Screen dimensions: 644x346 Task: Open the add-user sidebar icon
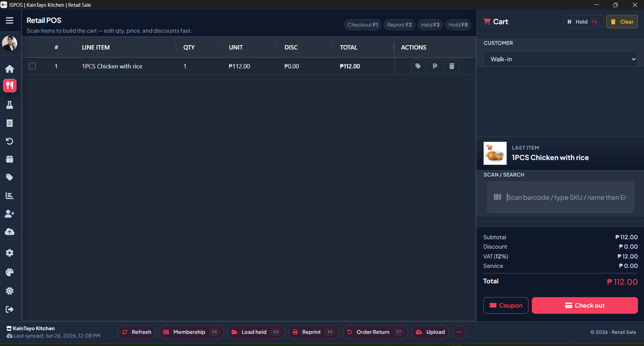[9, 214]
